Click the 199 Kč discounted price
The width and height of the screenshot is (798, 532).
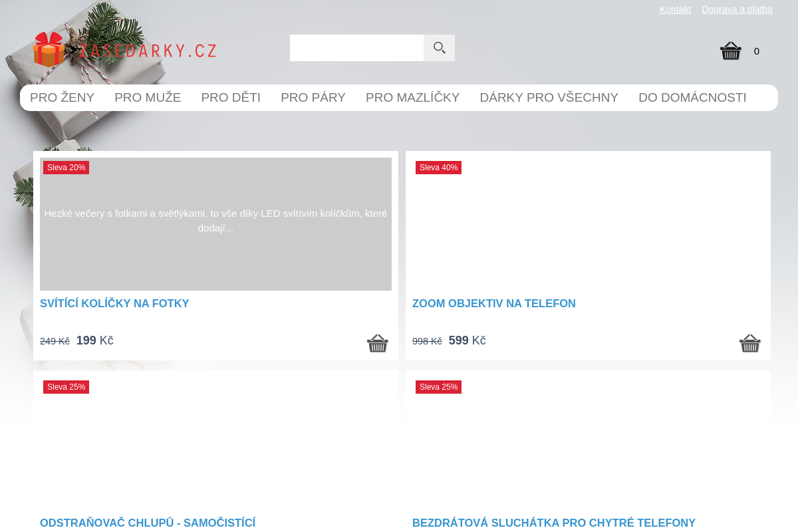(x=95, y=340)
